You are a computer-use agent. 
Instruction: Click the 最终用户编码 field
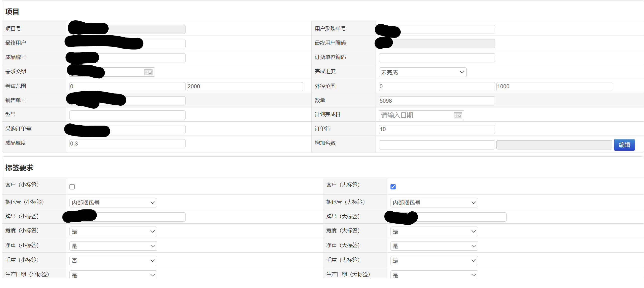click(x=437, y=43)
